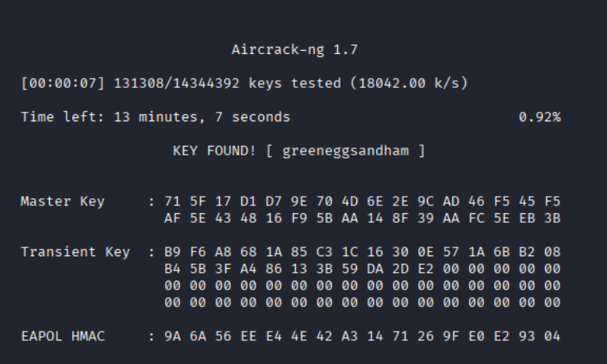Image resolution: width=607 pixels, height=364 pixels.
Task: Click the EAPOL HMAC hex value
Action: pos(362,336)
